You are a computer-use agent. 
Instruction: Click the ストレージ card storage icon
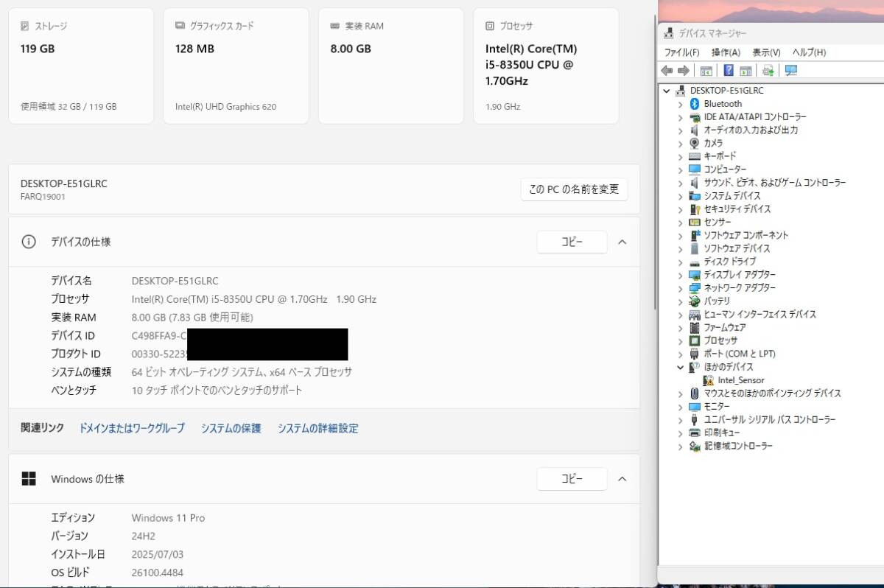[x=25, y=26]
